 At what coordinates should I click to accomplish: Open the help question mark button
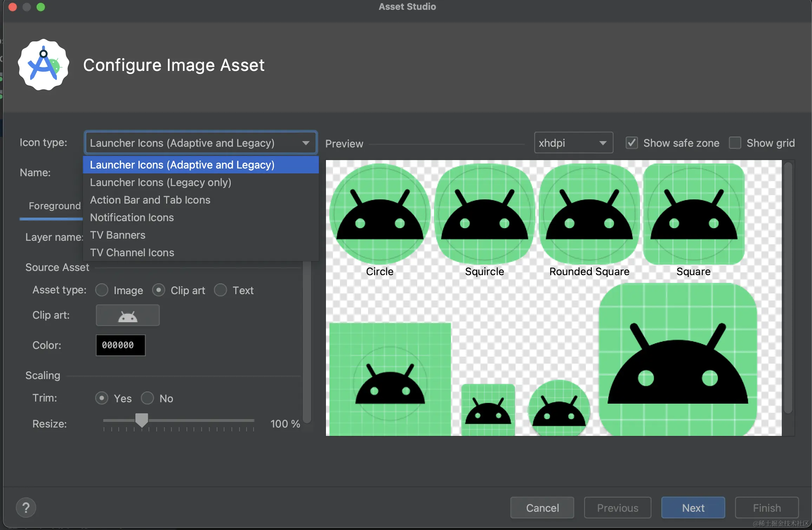26,508
